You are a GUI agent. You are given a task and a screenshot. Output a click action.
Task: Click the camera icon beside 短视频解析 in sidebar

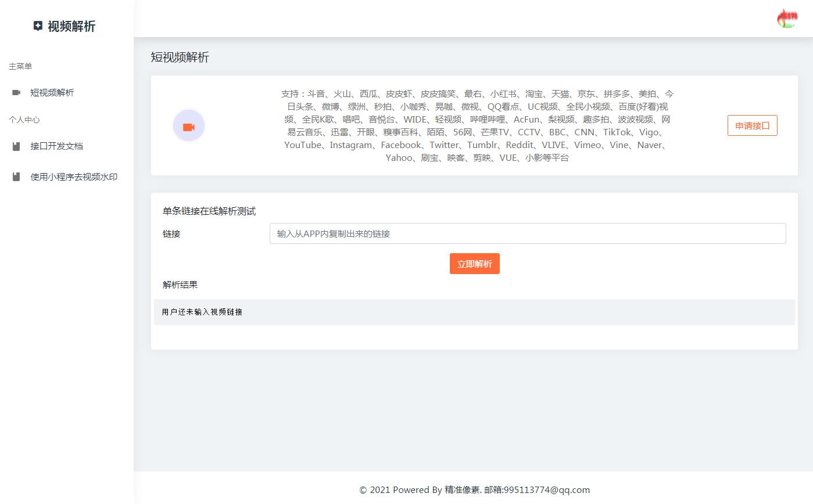[16, 92]
